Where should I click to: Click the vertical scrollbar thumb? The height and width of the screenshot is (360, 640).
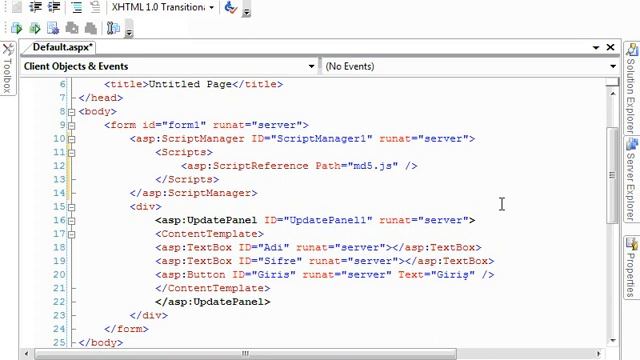pos(613,176)
